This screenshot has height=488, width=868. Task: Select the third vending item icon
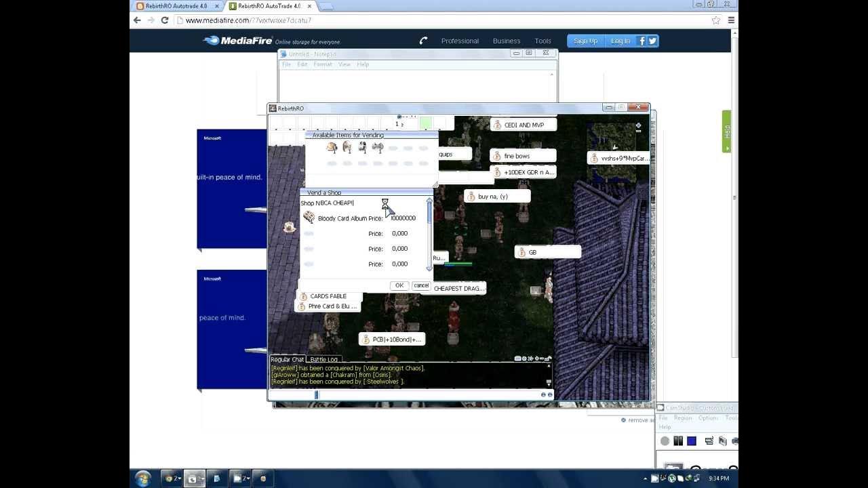pyautogui.click(x=363, y=147)
